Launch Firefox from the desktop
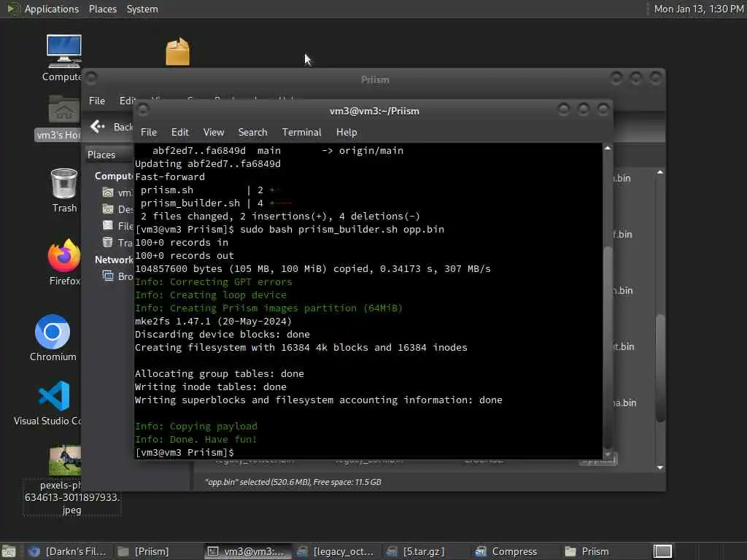The height and width of the screenshot is (560, 747). [64, 256]
